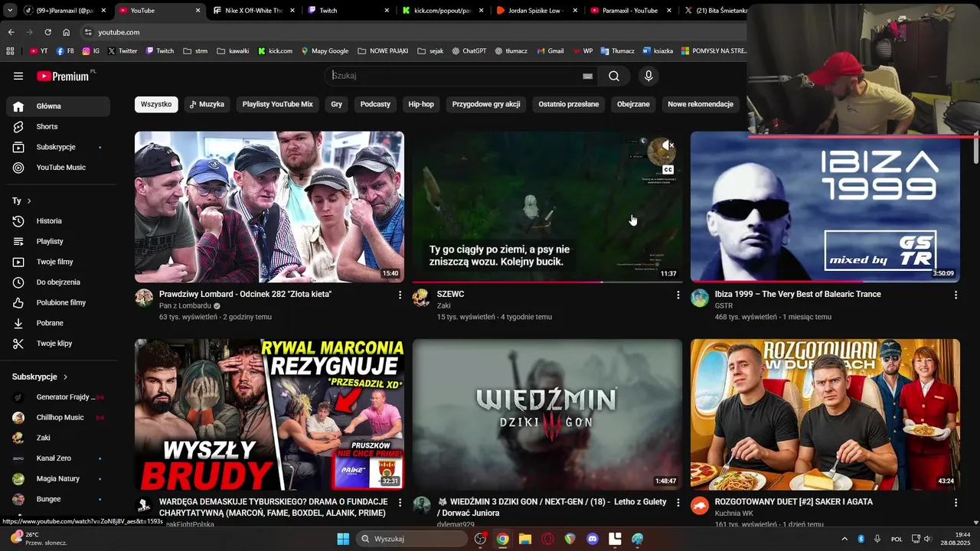Select Playlisty YouTube Mix chip

[278, 104]
